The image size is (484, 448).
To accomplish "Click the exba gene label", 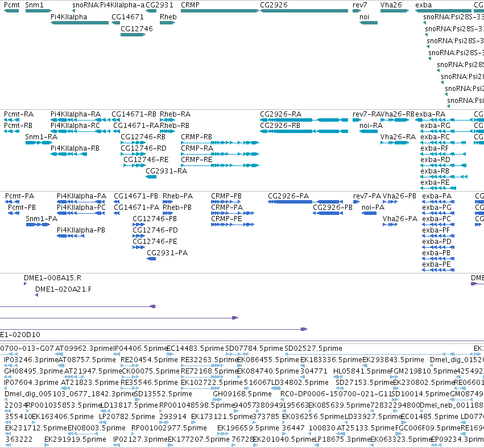I will click(424, 5).
